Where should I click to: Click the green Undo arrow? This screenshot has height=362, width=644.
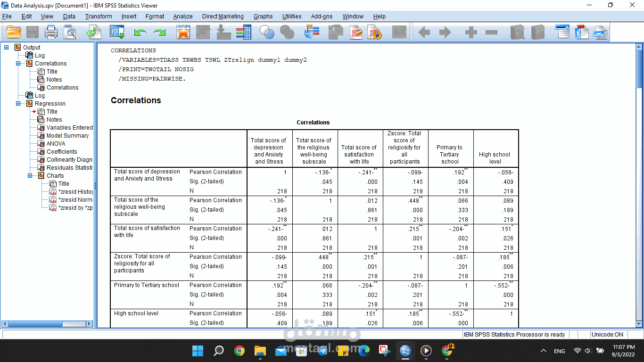(x=140, y=33)
